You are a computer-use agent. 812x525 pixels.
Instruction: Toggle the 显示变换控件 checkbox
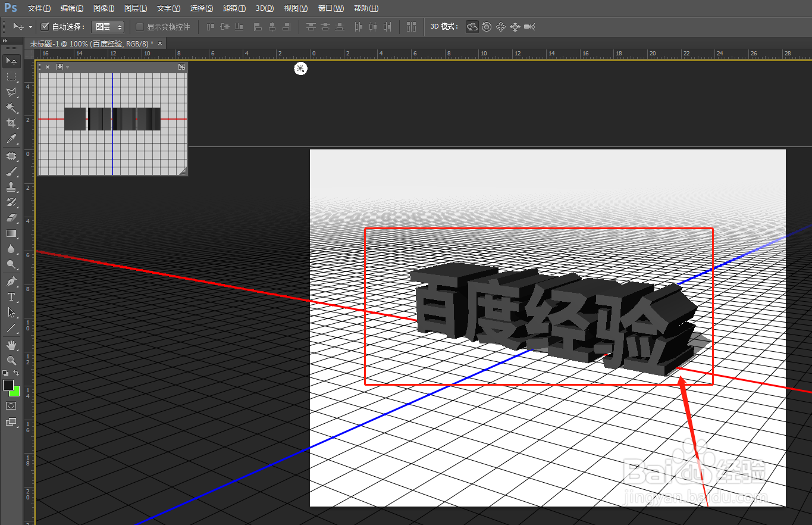point(140,27)
